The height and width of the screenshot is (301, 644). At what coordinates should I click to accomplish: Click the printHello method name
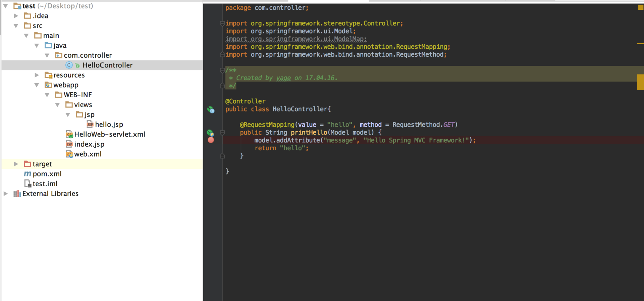309,133
